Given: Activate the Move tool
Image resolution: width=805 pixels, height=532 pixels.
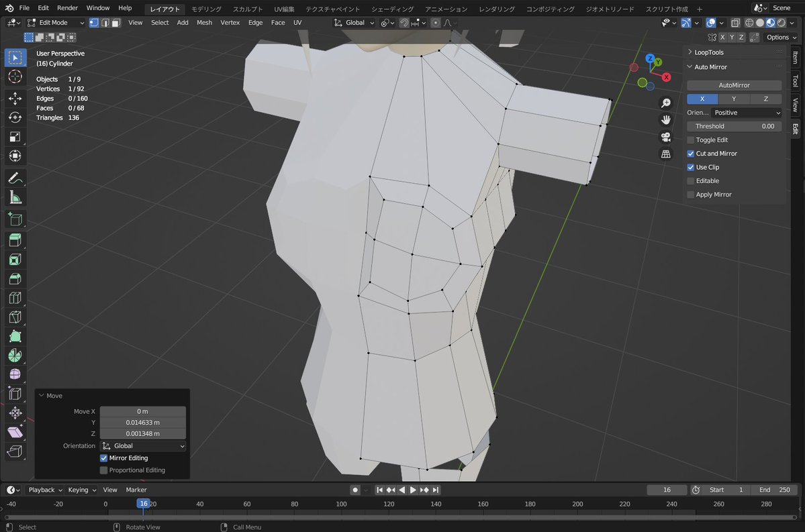Looking at the screenshot, I should point(15,98).
